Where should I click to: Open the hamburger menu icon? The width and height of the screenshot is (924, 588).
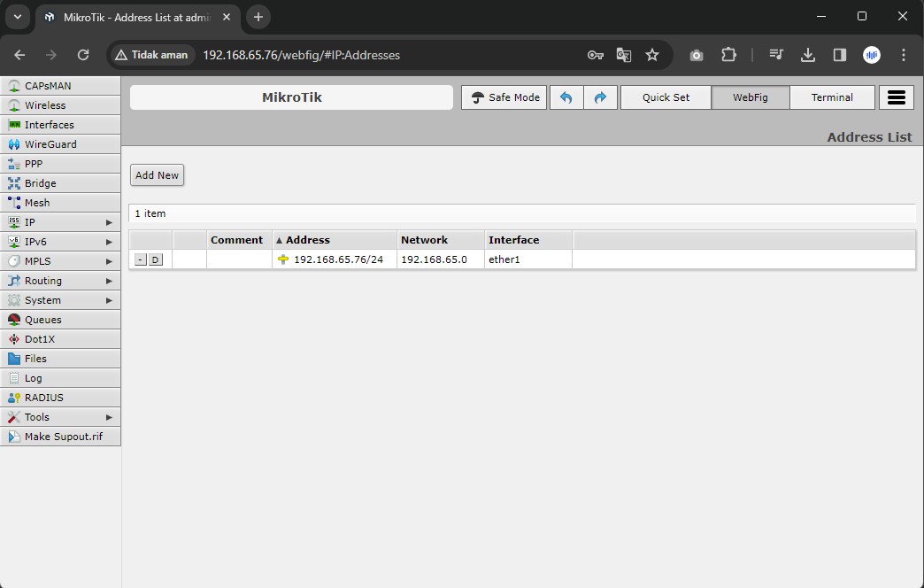[896, 97]
